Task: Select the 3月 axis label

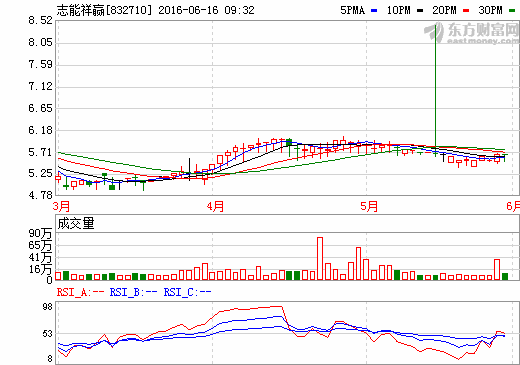Action: (61, 206)
